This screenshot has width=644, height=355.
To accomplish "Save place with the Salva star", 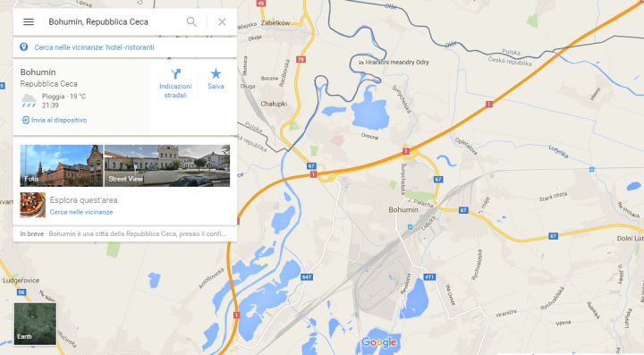I will pos(216,74).
